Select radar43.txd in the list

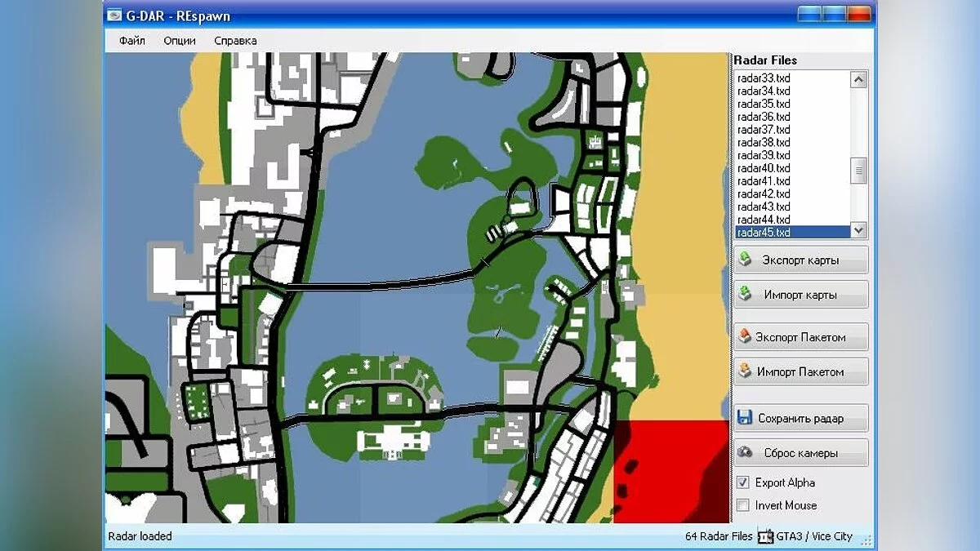792,207
